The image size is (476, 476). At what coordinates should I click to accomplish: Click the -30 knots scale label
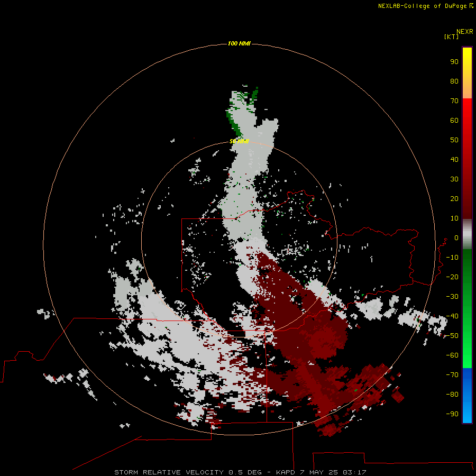pyautogui.click(x=452, y=297)
